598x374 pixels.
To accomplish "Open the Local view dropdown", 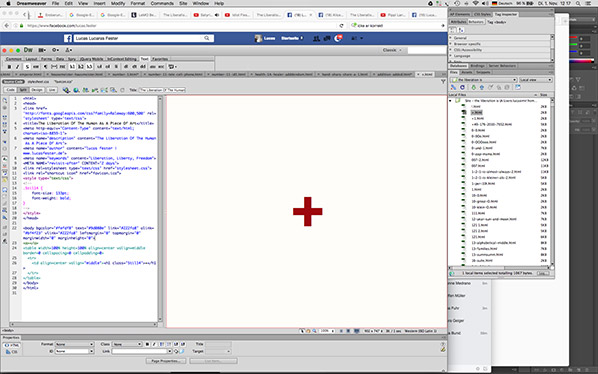I will [536, 80].
